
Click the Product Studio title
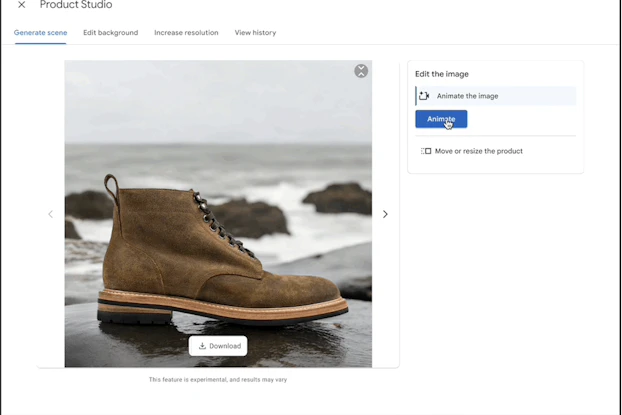pos(76,5)
